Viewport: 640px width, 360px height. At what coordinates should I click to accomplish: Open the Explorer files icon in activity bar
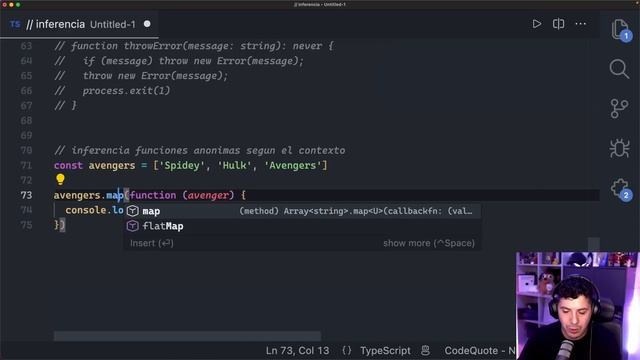(620, 29)
